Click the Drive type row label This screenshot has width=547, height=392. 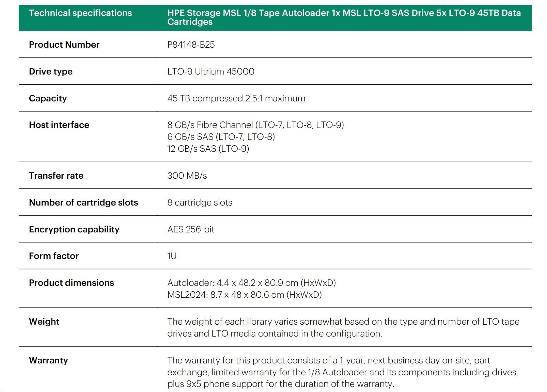click(50, 71)
